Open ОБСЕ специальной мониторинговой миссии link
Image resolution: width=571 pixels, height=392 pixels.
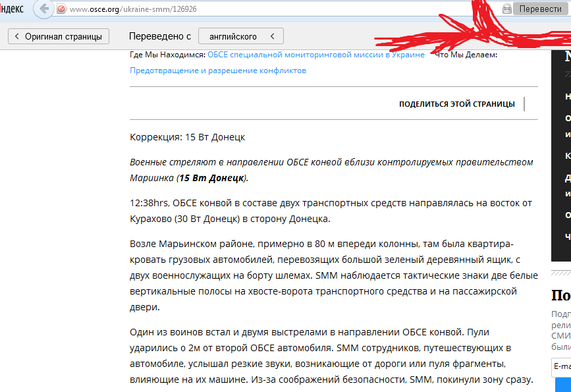point(315,55)
